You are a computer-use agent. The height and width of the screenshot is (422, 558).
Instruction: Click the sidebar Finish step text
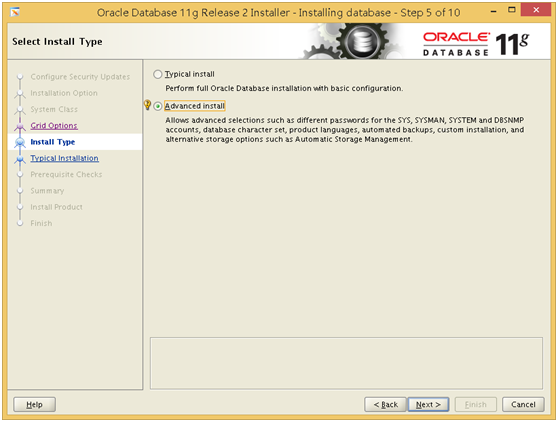[x=41, y=223]
